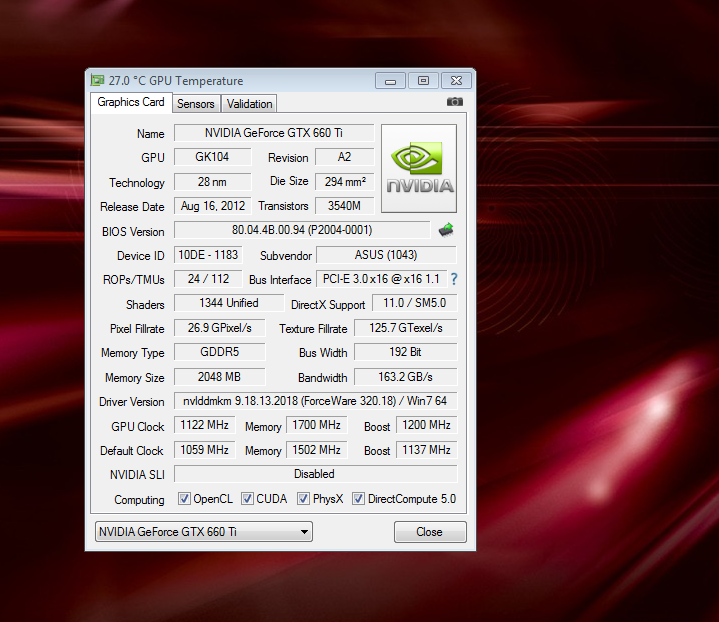Click the Release Date label
The width and height of the screenshot is (719, 622).
pos(132,207)
